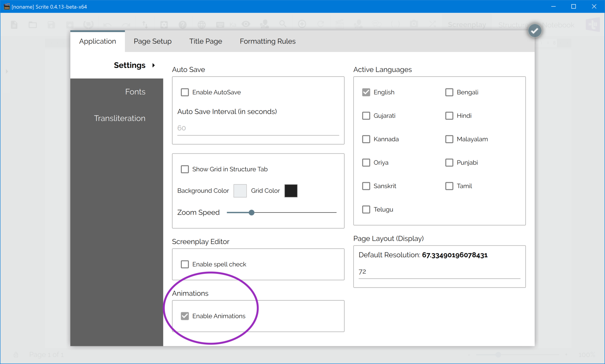This screenshot has height=364, width=605.
Task: Open the Formatting Rules tab
Action: point(268,41)
